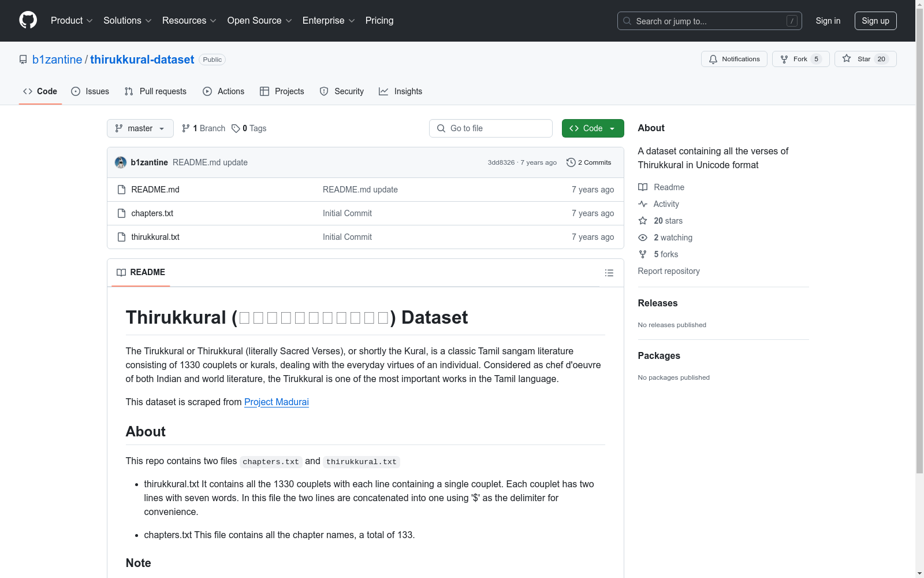
Task: View the 1 Branch link
Action: click(x=203, y=128)
